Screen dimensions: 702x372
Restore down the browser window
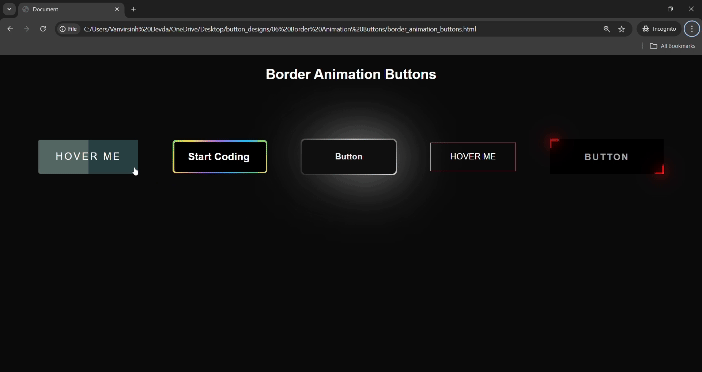click(670, 9)
